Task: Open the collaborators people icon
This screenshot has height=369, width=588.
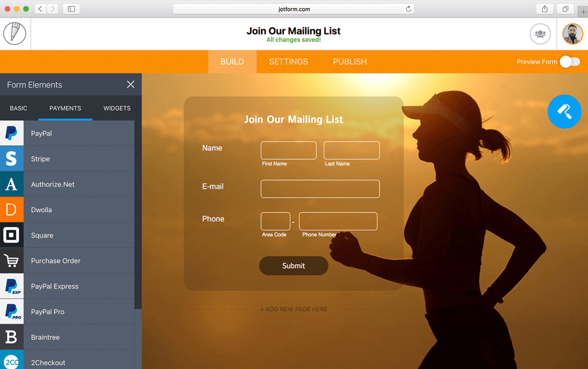Action: [540, 34]
